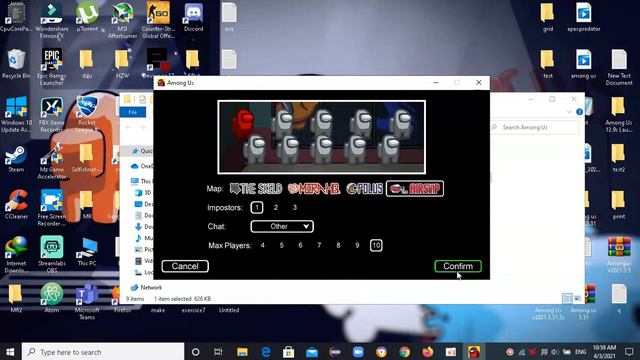Viewport: 640px width, 360px height.
Task: Open the MR2 folder on desktop
Action: coord(16,298)
